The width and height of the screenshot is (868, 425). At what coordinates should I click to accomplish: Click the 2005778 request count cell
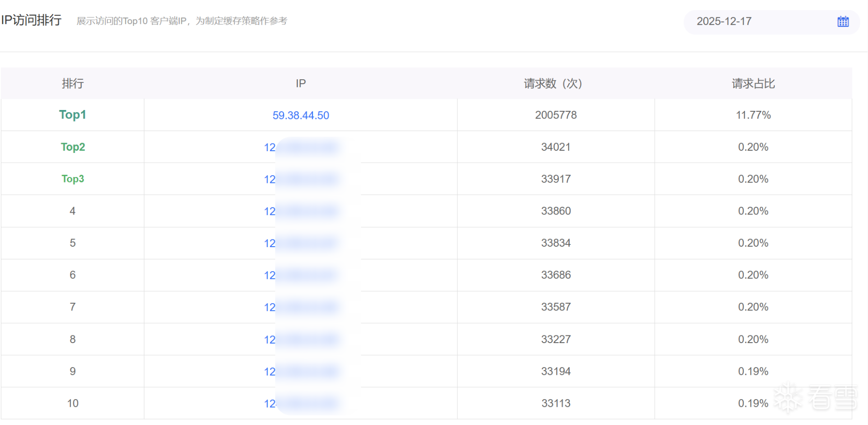[556, 115]
